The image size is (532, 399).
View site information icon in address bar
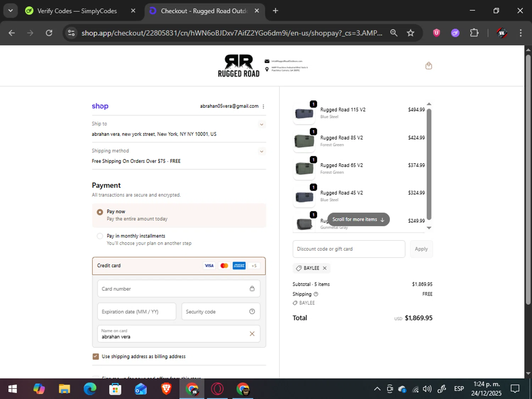71,33
